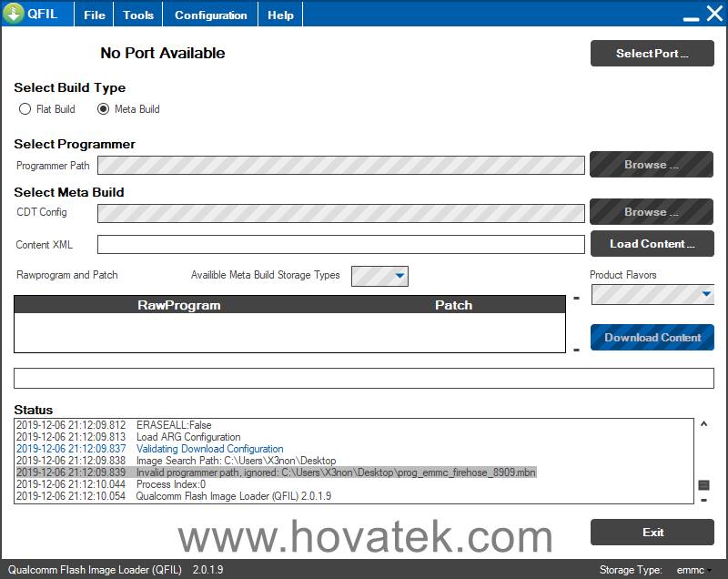This screenshot has height=579, width=728.
Task: Open the Configuration menu
Action: click(211, 15)
